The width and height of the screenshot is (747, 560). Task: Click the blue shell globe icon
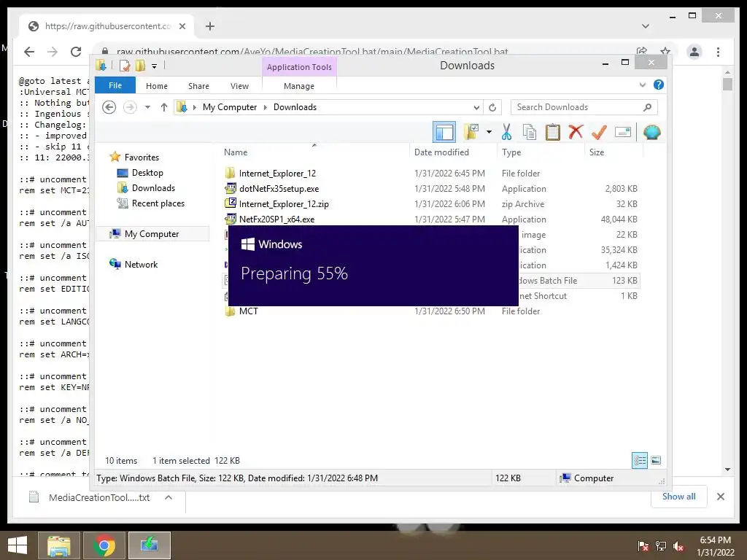point(651,132)
